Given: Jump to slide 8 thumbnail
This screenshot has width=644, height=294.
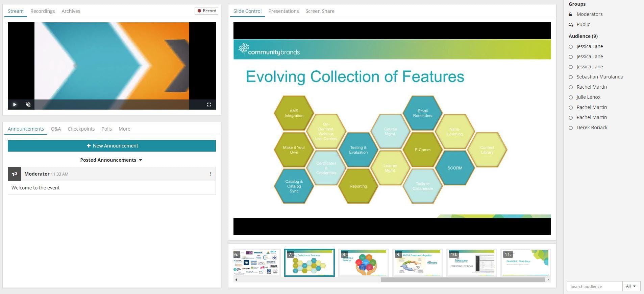Looking at the screenshot, I should point(364,263).
